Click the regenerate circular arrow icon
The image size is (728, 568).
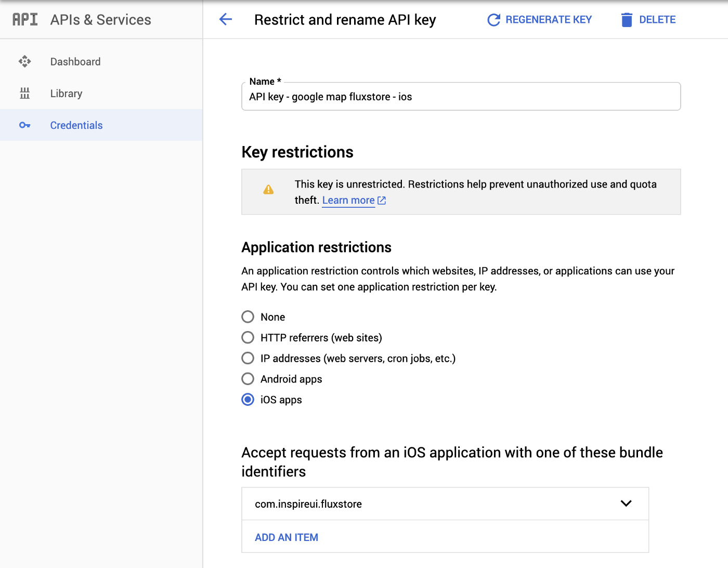[493, 20]
